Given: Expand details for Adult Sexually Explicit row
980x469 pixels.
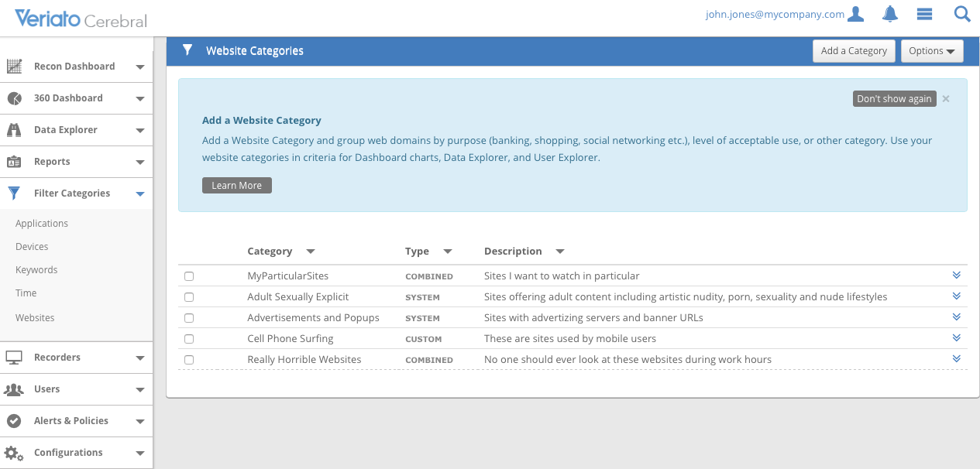Looking at the screenshot, I should point(957,296).
